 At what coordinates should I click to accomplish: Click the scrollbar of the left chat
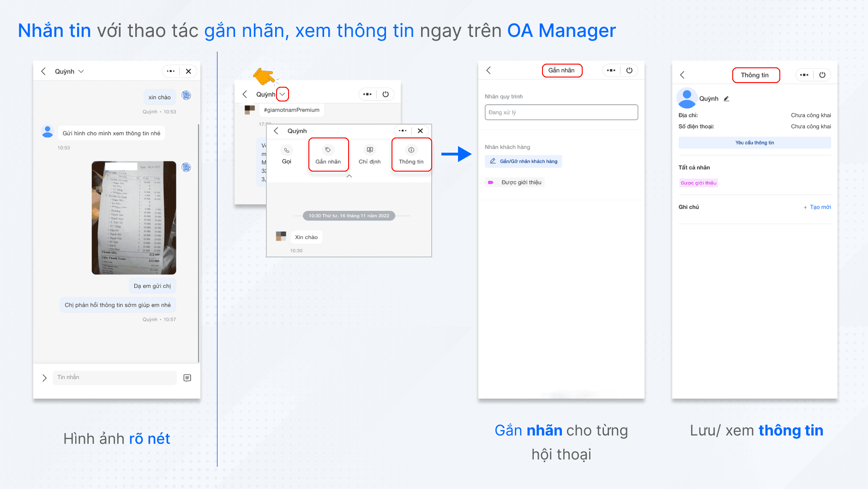[x=199, y=244]
